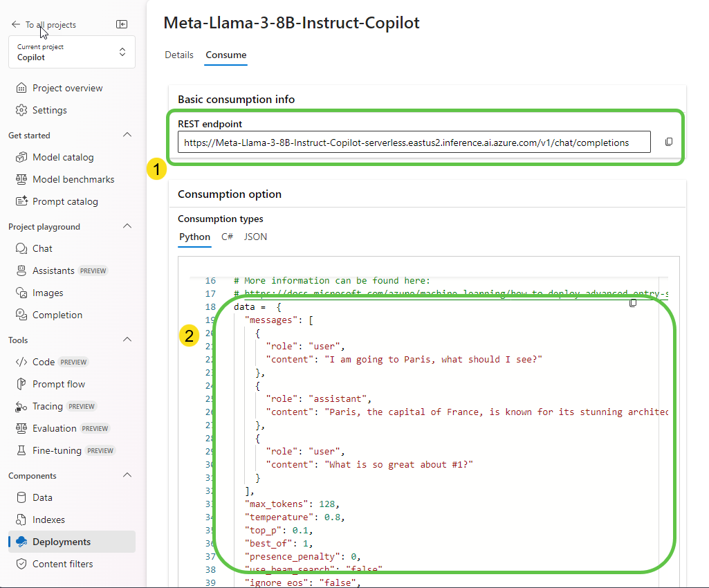709x588 pixels.
Task: Collapse the Components section
Action: (127, 475)
